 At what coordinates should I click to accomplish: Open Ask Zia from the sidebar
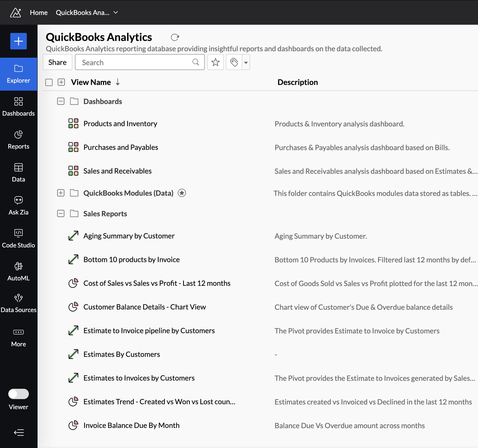[19, 205]
